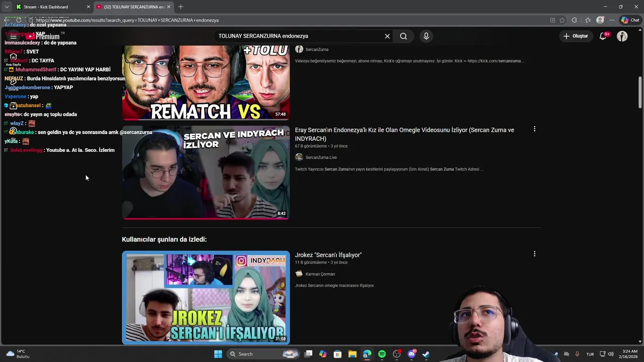Open the SercanZurna channel name link
The image size is (644, 362).
click(317, 49)
